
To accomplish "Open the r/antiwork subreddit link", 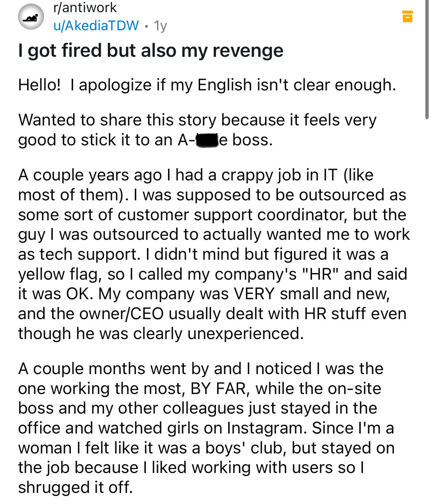I will click(x=85, y=8).
